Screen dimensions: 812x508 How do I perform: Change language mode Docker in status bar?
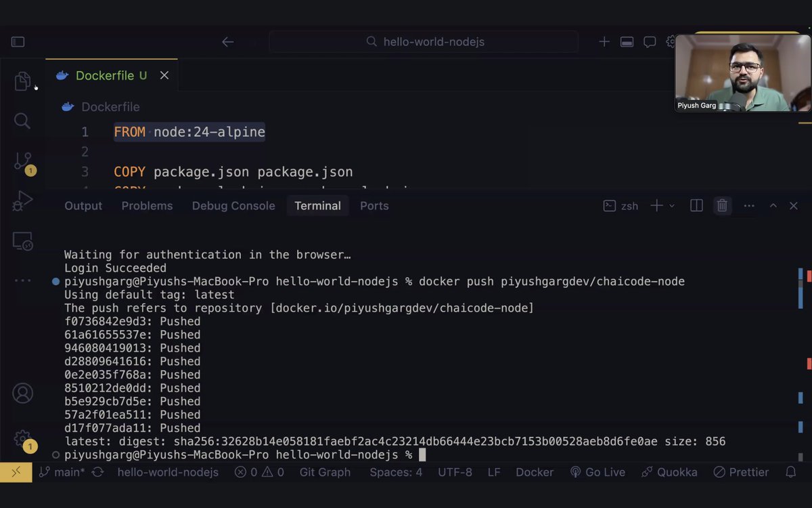coord(535,472)
